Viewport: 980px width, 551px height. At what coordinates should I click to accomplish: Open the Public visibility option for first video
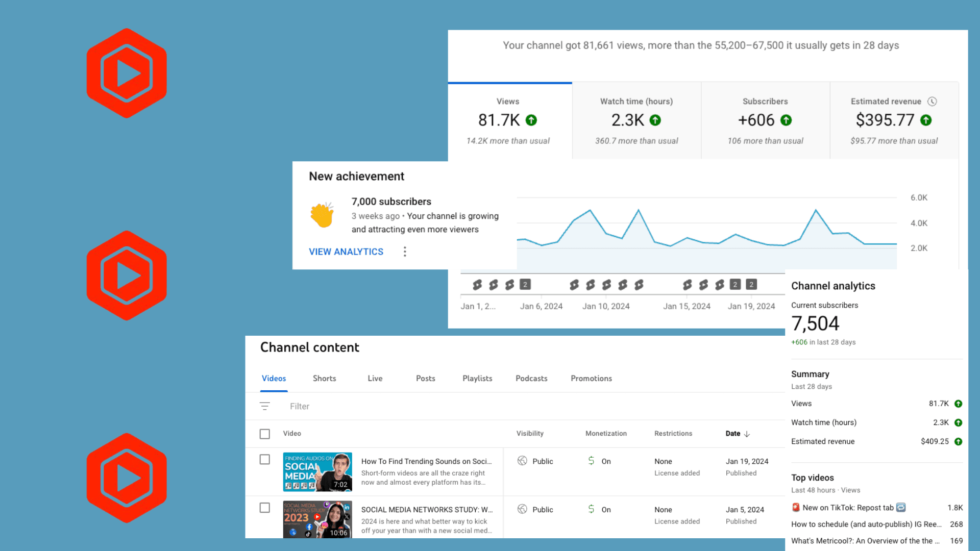pyautogui.click(x=542, y=461)
